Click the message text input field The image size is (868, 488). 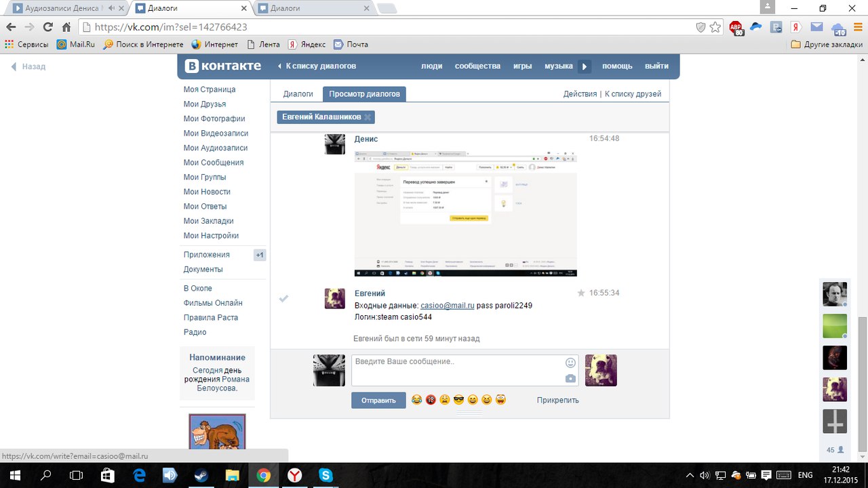(x=465, y=371)
